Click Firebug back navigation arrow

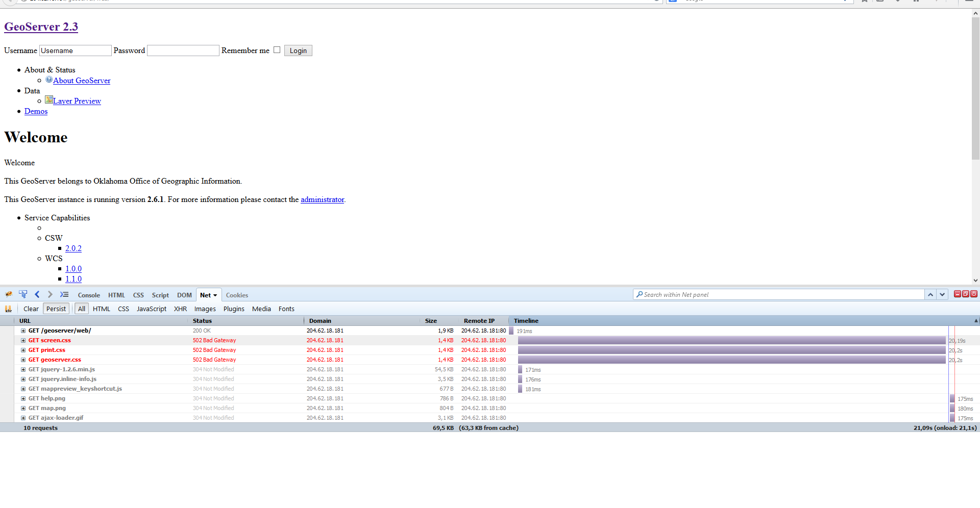click(x=37, y=294)
